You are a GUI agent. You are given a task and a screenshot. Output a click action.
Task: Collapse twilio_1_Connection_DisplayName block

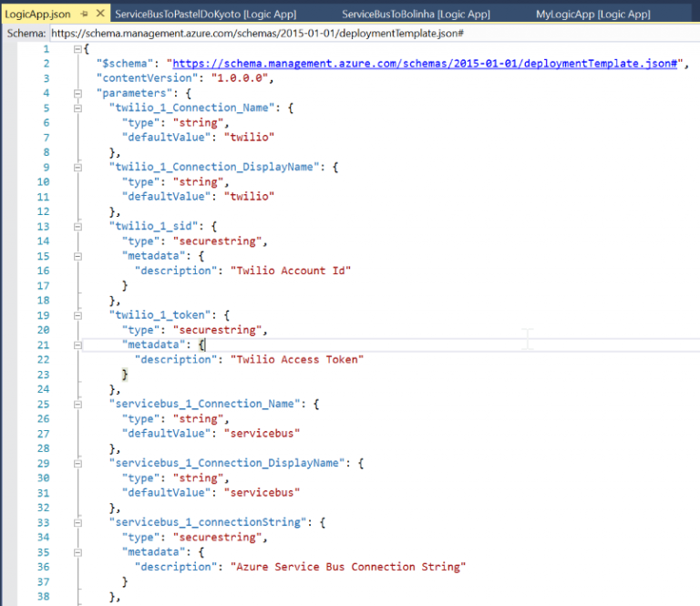coord(77,168)
